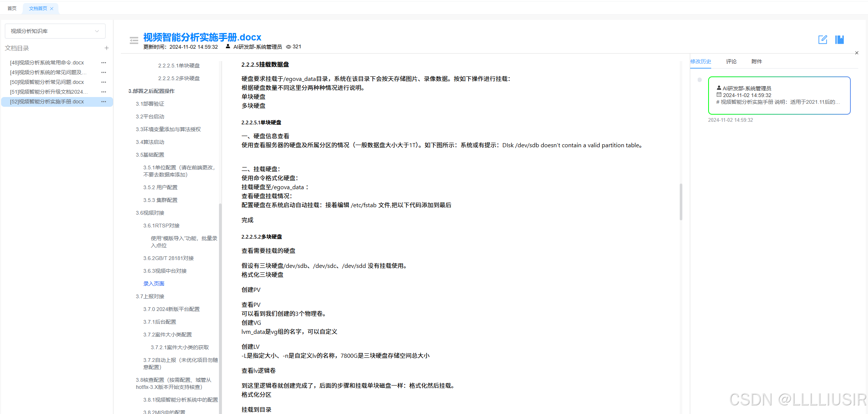Viewport: 868px width, 414px height.
Task: Open options menu for [52]视频智能分析实施手册.docx
Action: [103, 102]
